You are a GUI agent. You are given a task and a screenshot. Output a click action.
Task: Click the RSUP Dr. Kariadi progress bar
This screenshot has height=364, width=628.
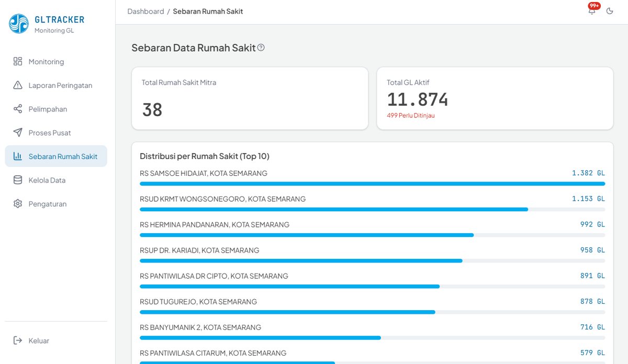(372, 260)
